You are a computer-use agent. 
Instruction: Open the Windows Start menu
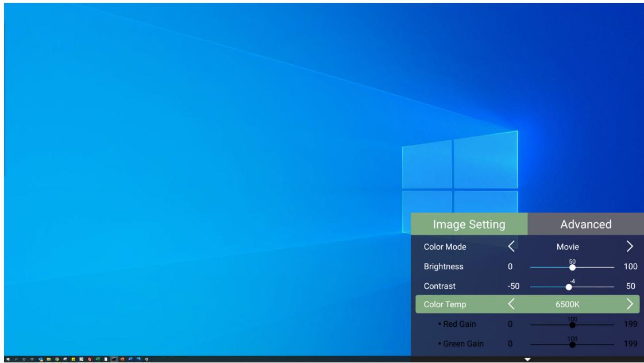click(x=8, y=360)
